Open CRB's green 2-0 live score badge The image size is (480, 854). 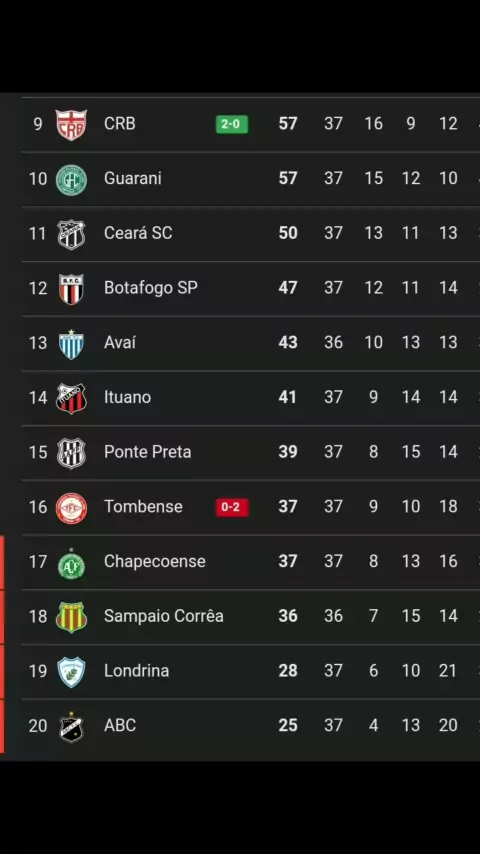coord(232,124)
